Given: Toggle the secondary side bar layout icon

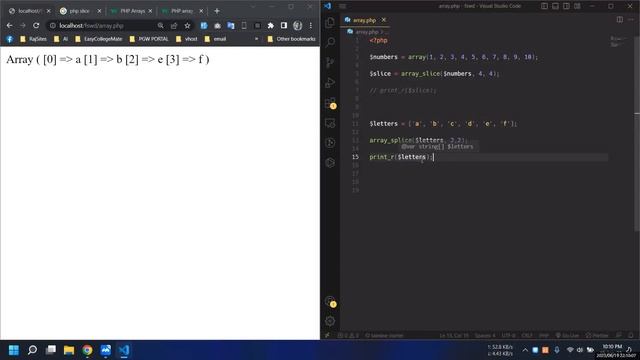Looking at the screenshot, I should (567, 6).
